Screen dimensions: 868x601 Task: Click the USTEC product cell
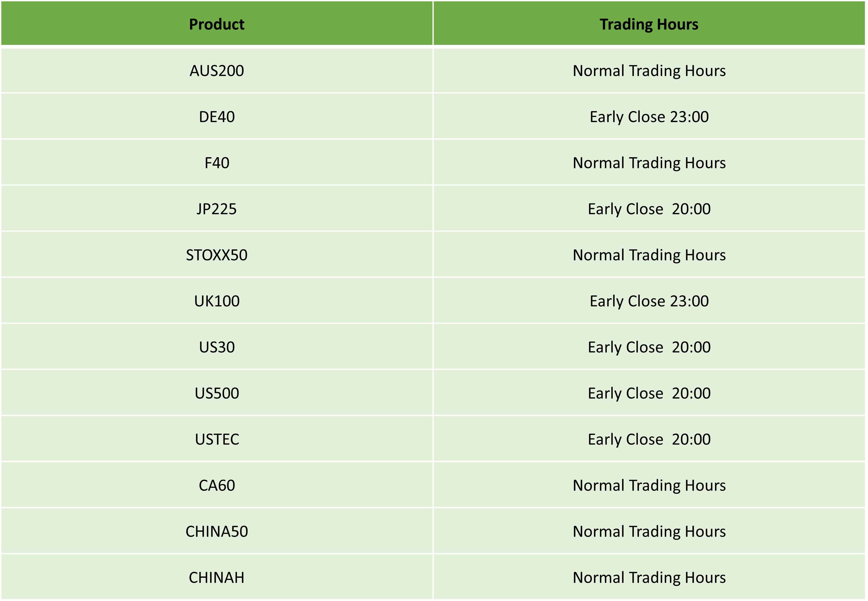click(217, 439)
